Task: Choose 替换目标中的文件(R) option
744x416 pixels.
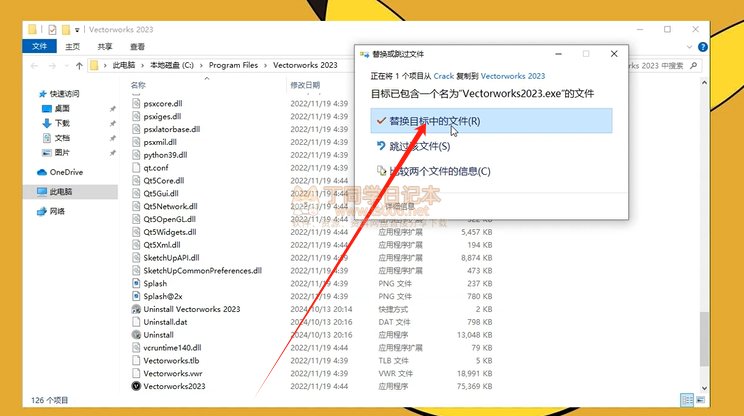Action: (x=491, y=121)
